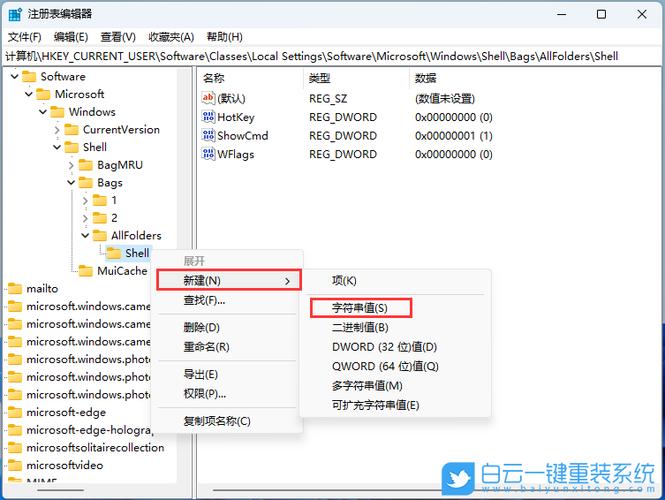Click the MuiCache folder icon
Image resolution: width=665 pixels, height=500 pixels.
pyautogui.click(x=86, y=271)
